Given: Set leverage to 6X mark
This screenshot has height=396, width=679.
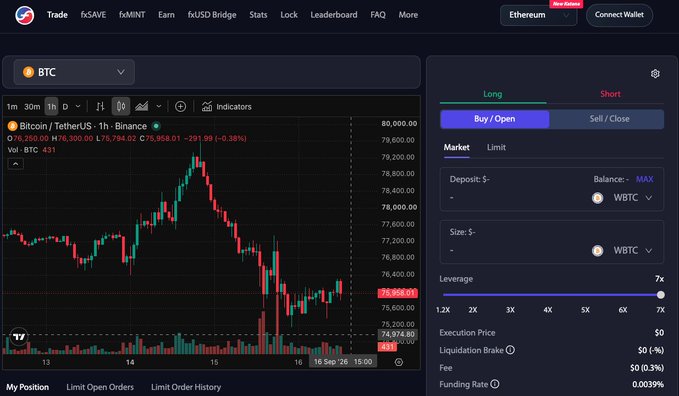Looking at the screenshot, I should [x=623, y=310].
